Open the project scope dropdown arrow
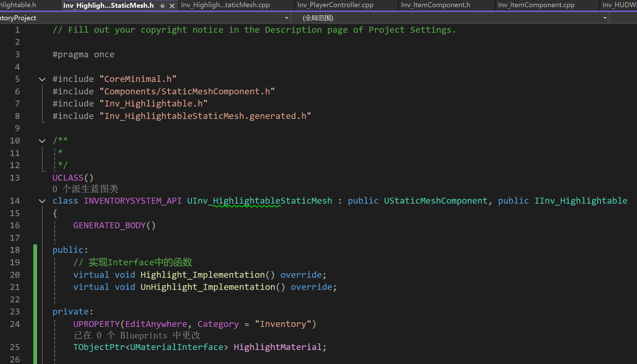Image resolution: width=637 pixels, height=364 pixels. click(287, 18)
